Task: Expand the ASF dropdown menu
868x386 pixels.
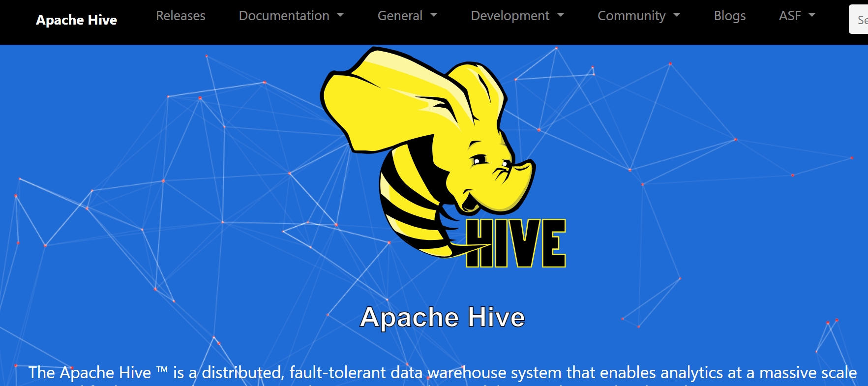Action: 797,16
